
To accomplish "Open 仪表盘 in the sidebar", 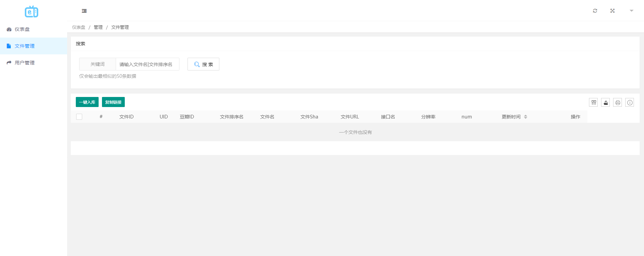I will [22, 29].
